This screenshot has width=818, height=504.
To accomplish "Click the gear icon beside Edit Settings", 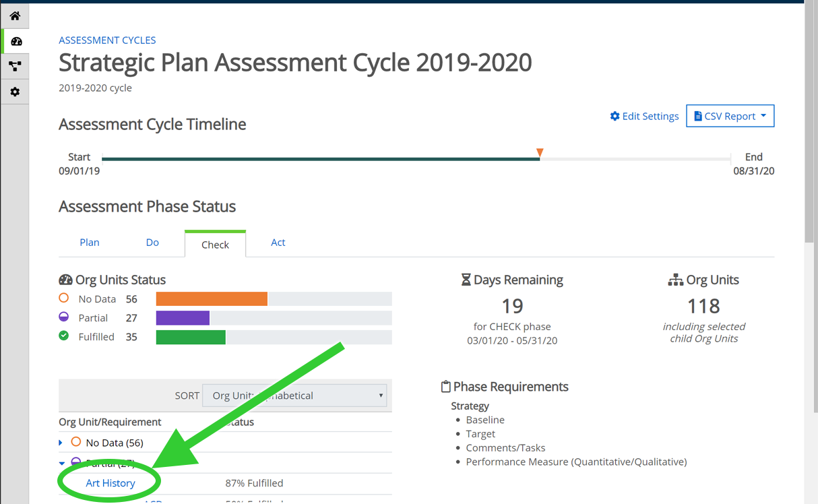I will 615,116.
